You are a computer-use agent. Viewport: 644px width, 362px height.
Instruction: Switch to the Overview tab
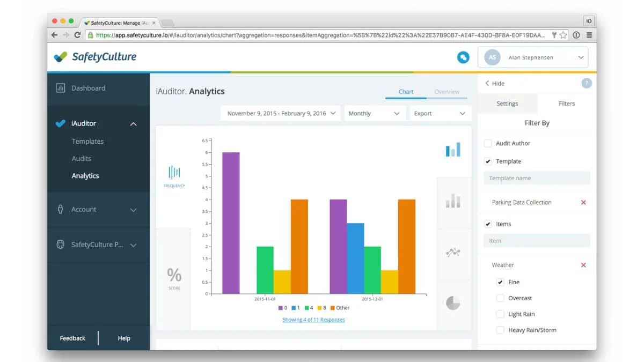[x=447, y=92]
